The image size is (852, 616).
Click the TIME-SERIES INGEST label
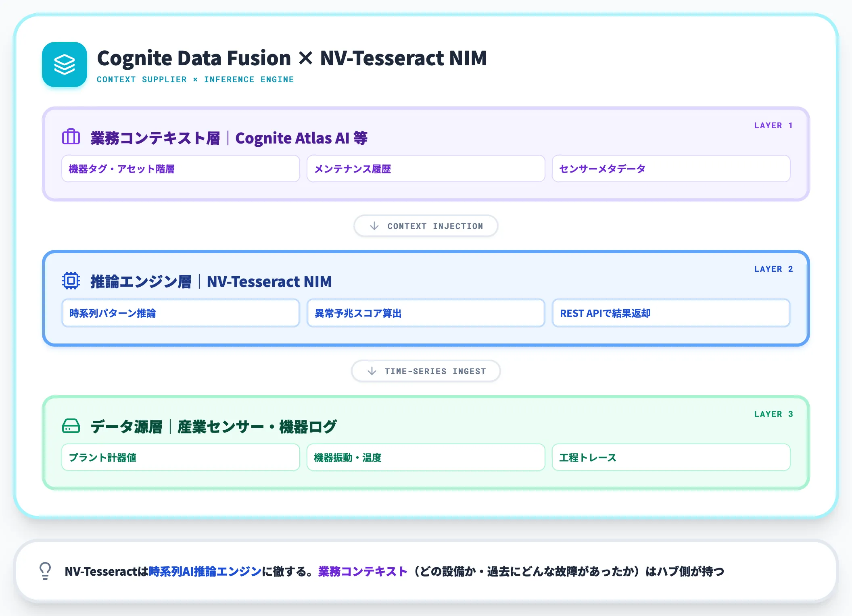[x=435, y=371]
